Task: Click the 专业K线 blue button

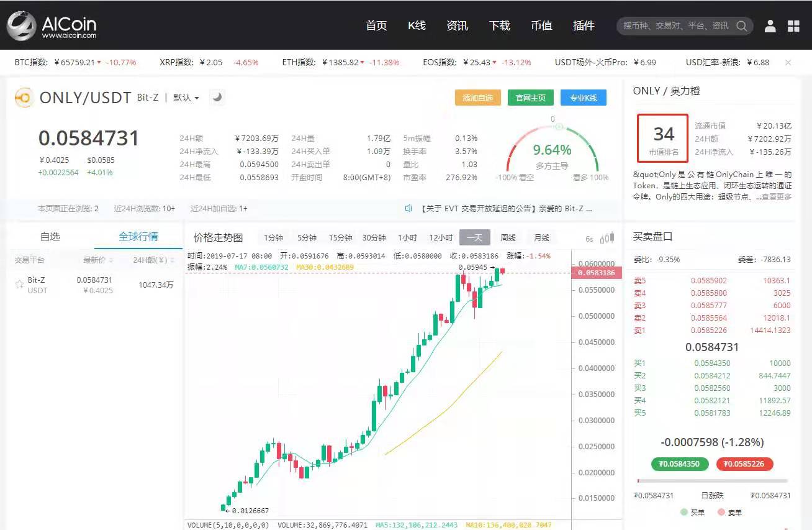Action: pos(583,98)
